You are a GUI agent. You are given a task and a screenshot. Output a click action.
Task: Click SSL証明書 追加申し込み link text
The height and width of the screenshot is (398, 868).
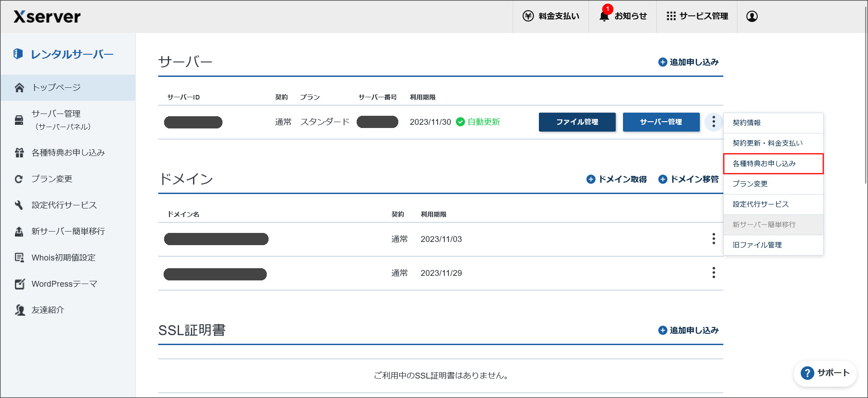(694, 331)
